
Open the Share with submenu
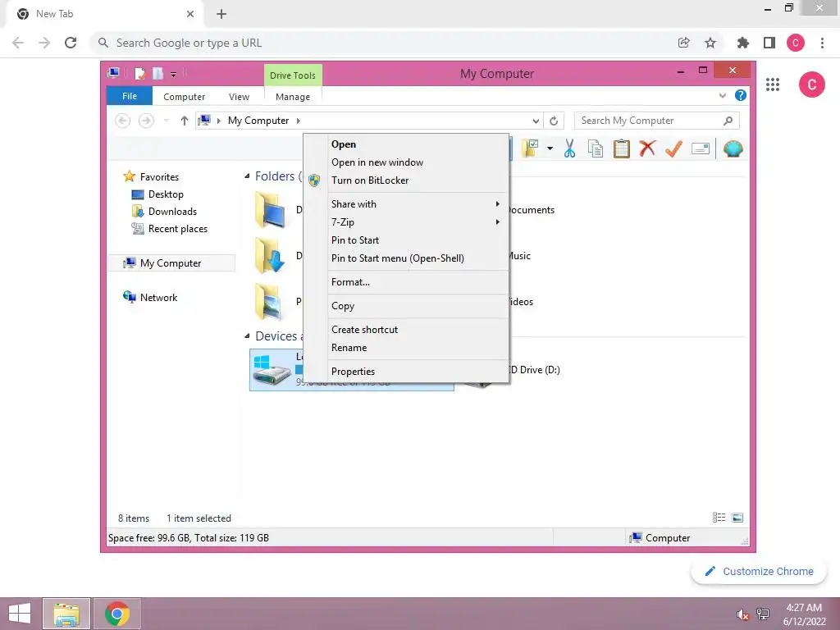click(x=418, y=204)
